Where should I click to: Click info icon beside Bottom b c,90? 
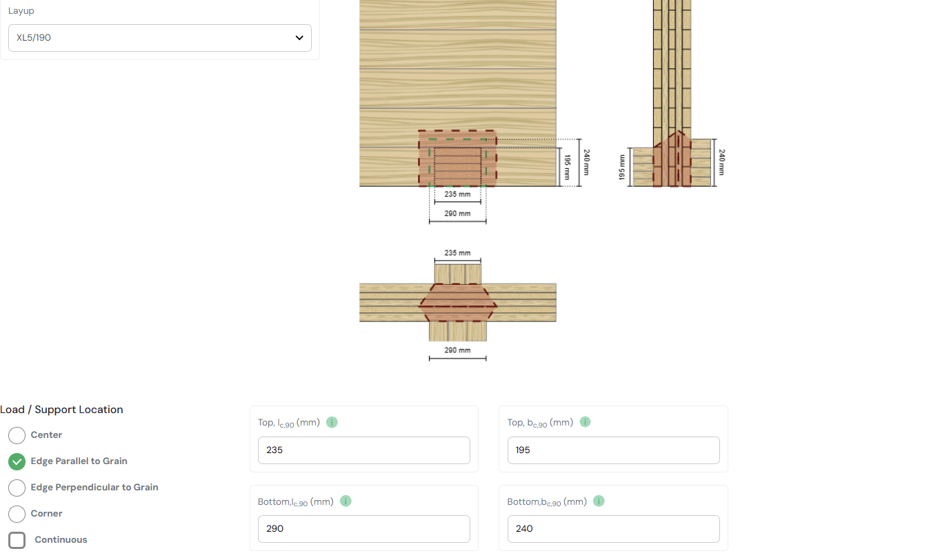point(599,501)
